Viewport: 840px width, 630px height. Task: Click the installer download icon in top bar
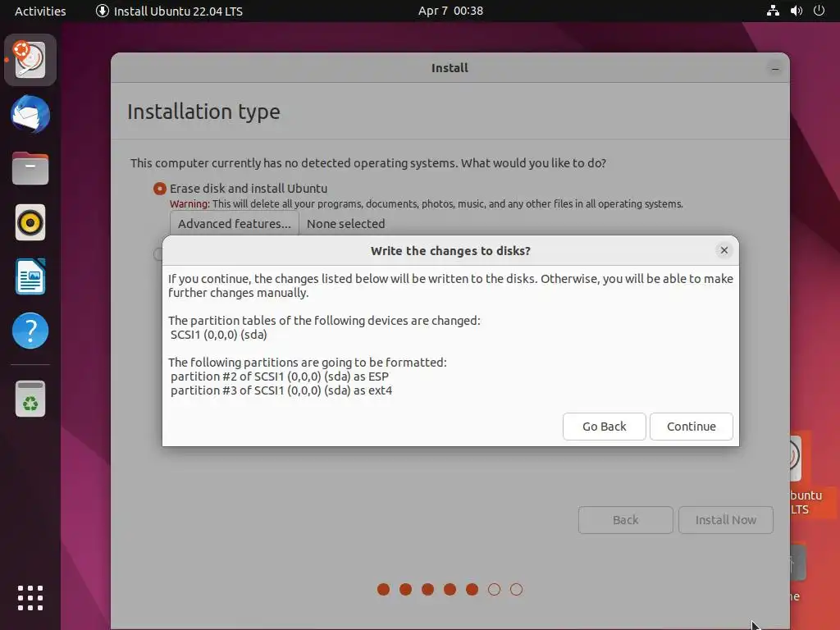pos(102,11)
